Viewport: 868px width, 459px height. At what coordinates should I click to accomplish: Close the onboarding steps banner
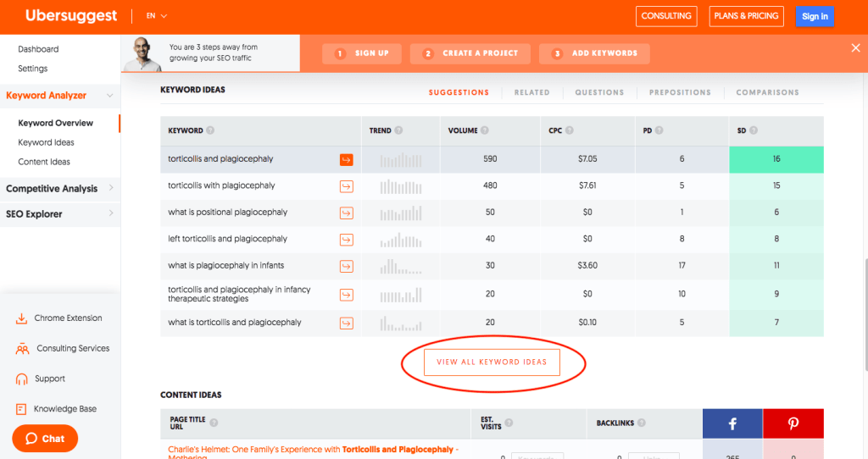pyautogui.click(x=856, y=48)
